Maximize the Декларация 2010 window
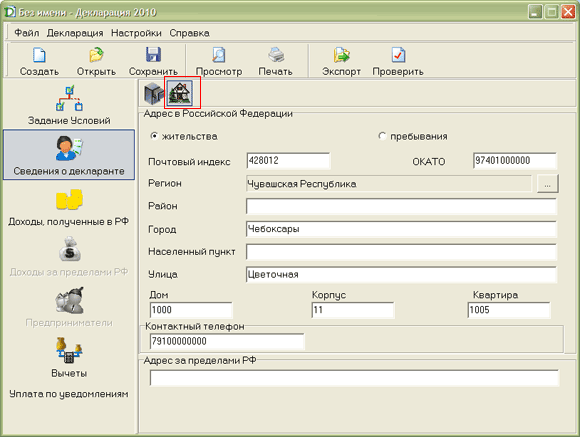The height and width of the screenshot is (437, 580). click(552, 12)
